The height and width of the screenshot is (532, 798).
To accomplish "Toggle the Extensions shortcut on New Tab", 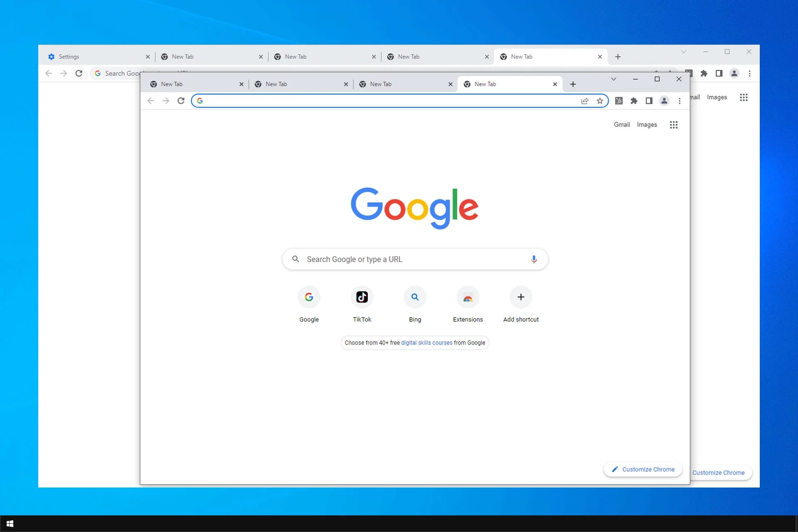I will (x=467, y=297).
